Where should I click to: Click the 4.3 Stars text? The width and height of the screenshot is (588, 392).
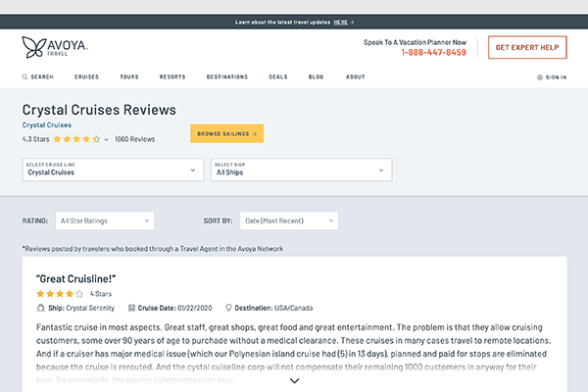35,139
